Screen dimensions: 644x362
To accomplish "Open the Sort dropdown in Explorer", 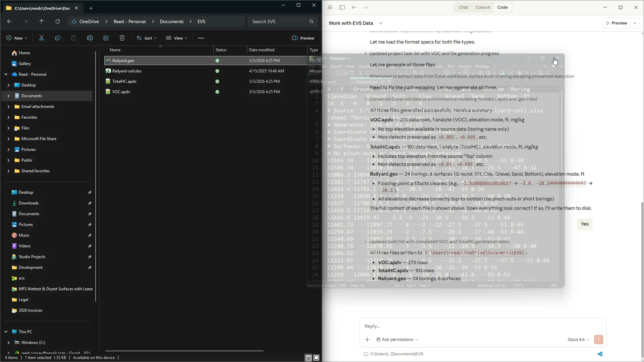I will tap(147, 38).
